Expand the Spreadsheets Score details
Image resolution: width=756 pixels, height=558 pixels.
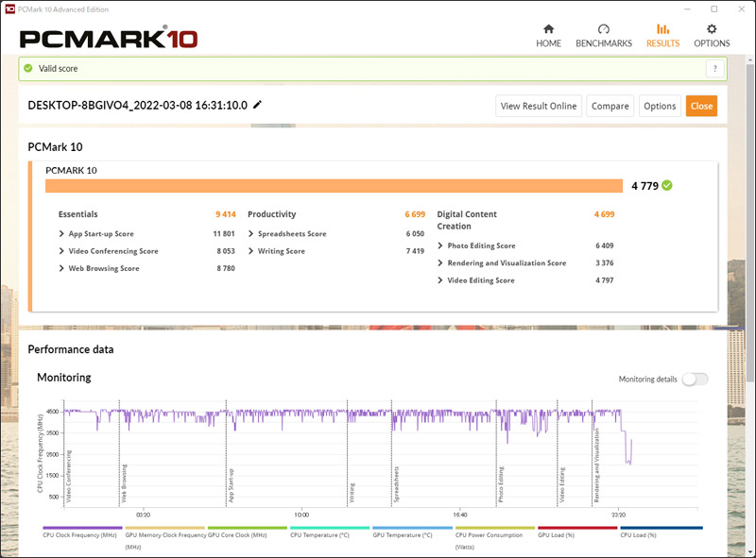click(251, 233)
